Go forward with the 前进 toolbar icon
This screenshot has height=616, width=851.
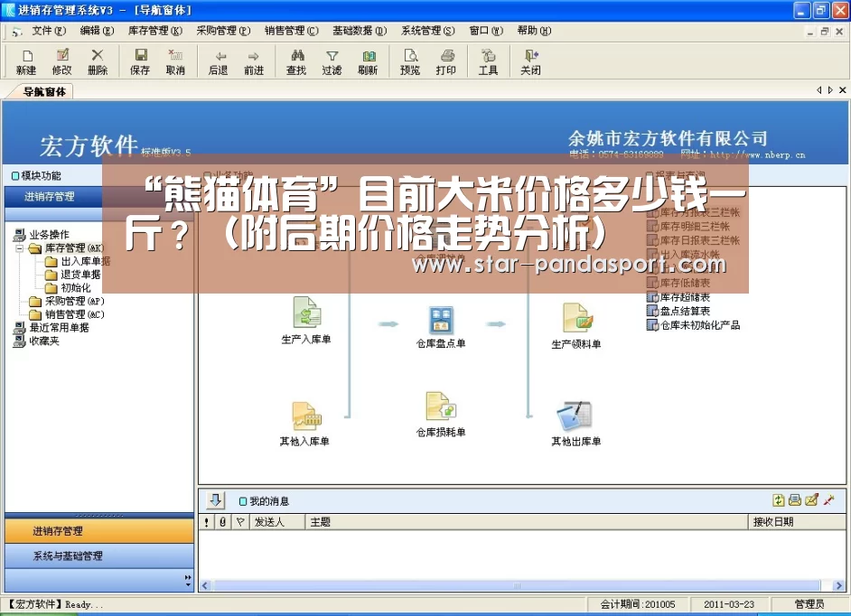click(254, 61)
